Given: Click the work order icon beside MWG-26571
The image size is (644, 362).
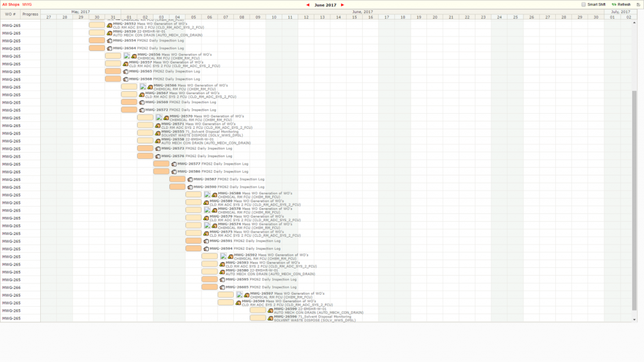Looking at the screenshot, I should point(158,126).
